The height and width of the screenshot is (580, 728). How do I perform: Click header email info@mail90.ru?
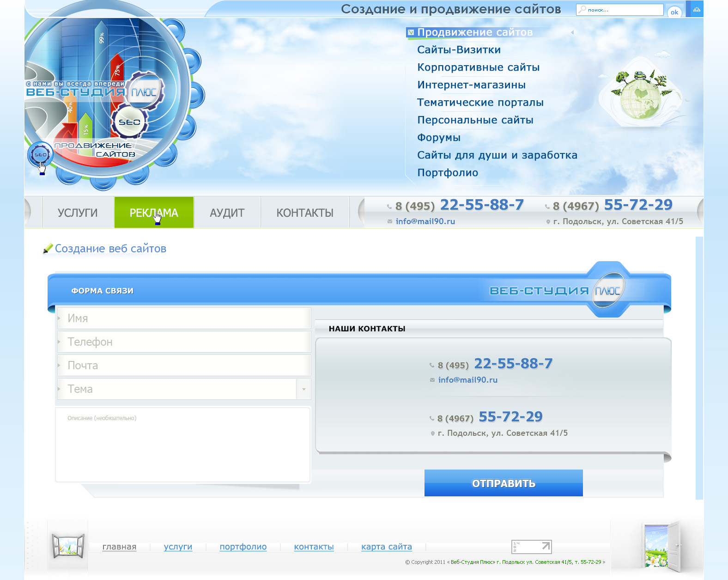pyautogui.click(x=425, y=221)
